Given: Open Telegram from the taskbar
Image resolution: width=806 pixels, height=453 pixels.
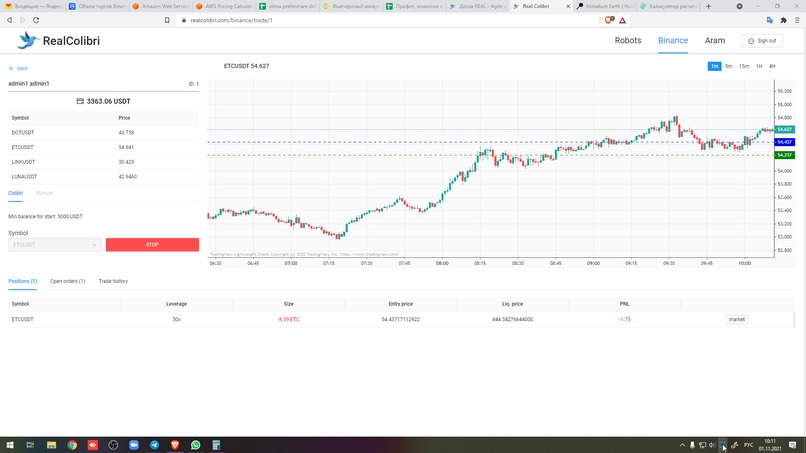Looking at the screenshot, I should [154, 445].
